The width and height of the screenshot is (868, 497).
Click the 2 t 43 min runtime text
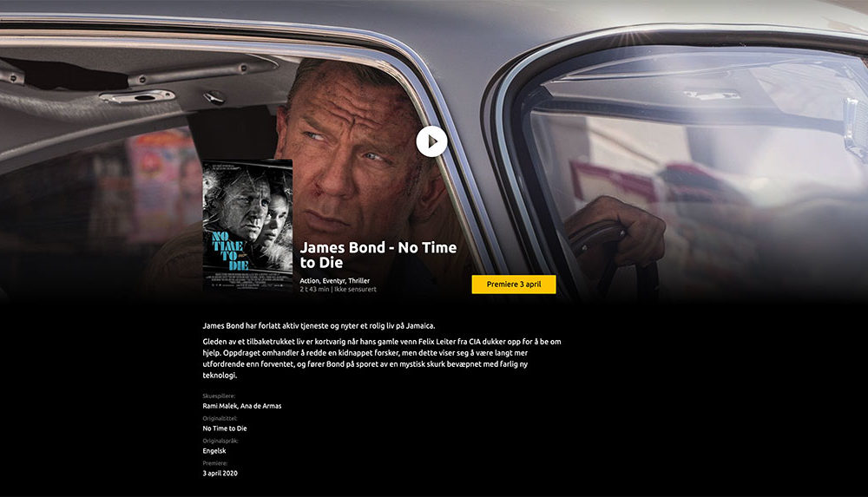pos(314,290)
